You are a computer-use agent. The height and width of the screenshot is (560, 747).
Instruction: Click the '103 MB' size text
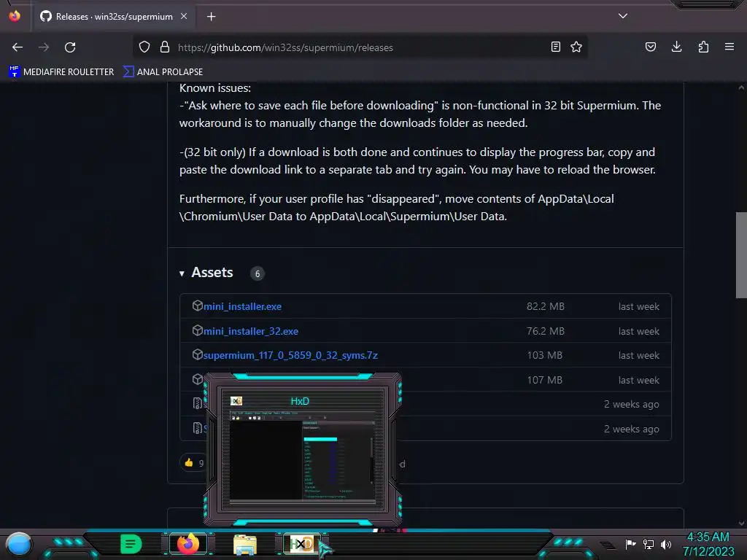544,356
